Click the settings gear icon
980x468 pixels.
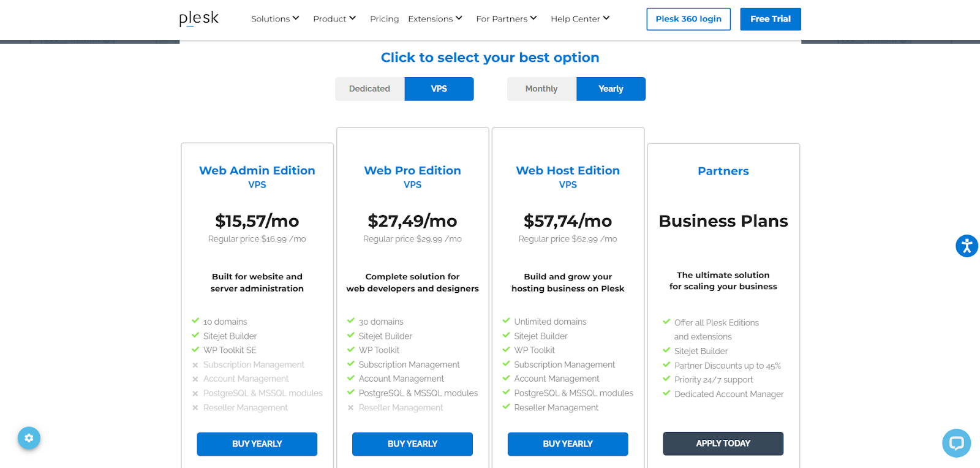point(29,438)
